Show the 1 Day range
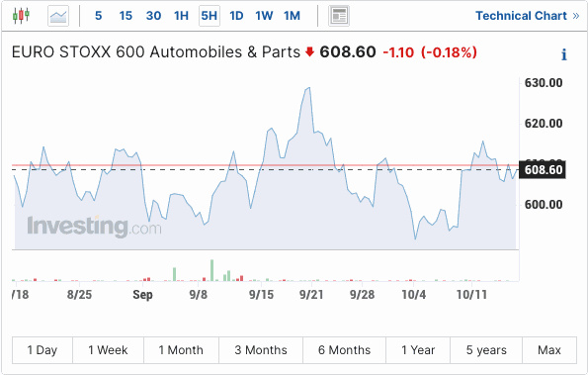 pyautogui.click(x=42, y=350)
